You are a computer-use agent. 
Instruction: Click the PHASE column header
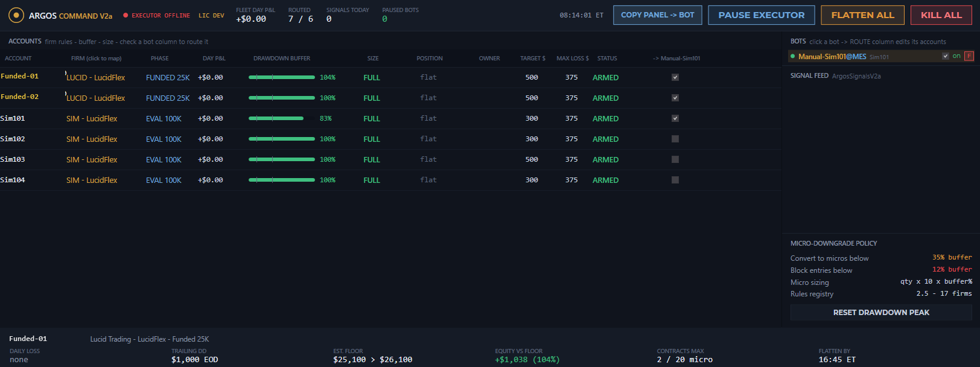[x=160, y=59]
